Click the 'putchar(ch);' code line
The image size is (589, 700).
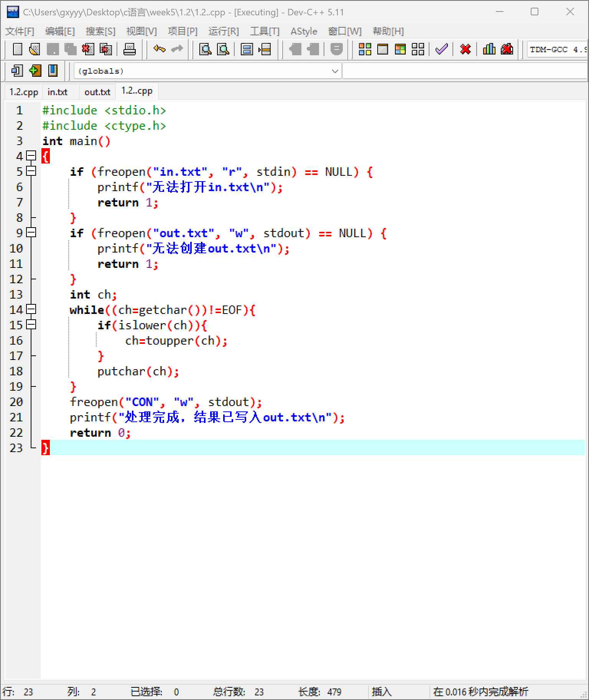pyautogui.click(x=138, y=371)
